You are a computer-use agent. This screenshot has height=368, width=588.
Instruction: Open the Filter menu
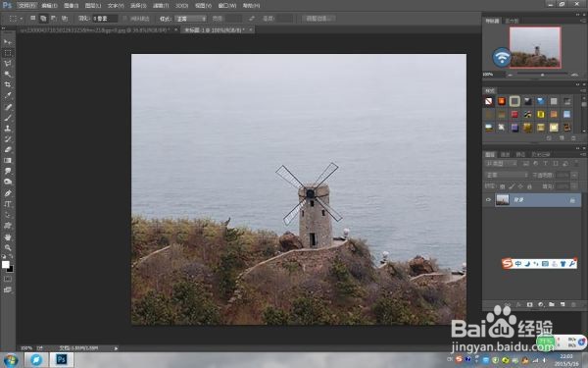(161, 6)
